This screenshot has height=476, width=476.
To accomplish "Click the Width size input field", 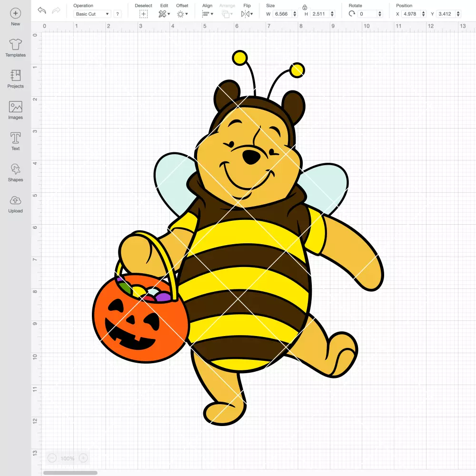I will (x=282, y=14).
